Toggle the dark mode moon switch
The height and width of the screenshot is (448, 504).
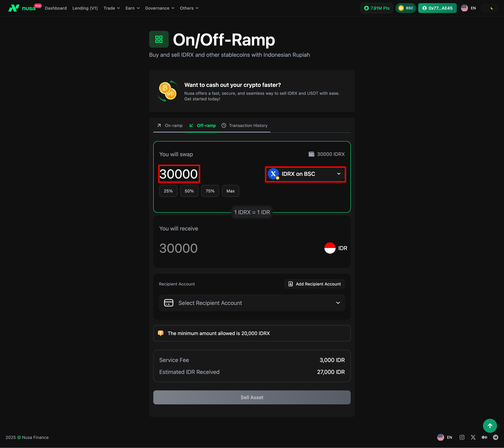(x=492, y=8)
